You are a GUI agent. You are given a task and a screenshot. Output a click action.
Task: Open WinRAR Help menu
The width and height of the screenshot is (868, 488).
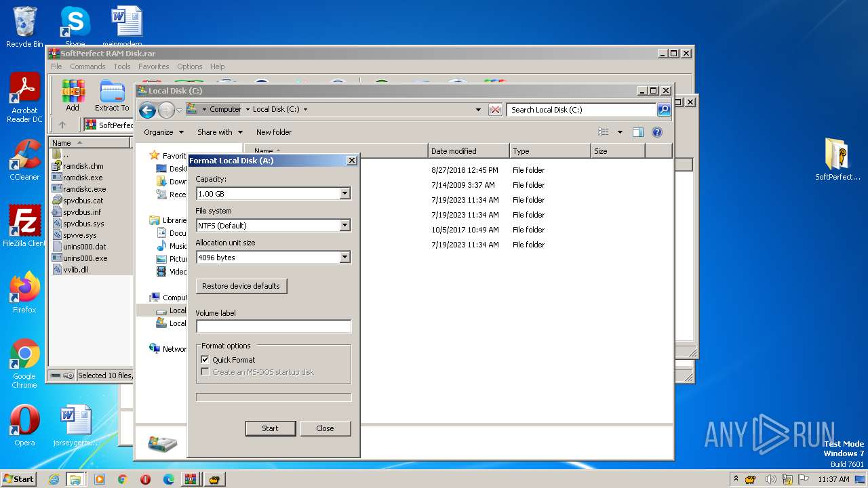(x=217, y=66)
